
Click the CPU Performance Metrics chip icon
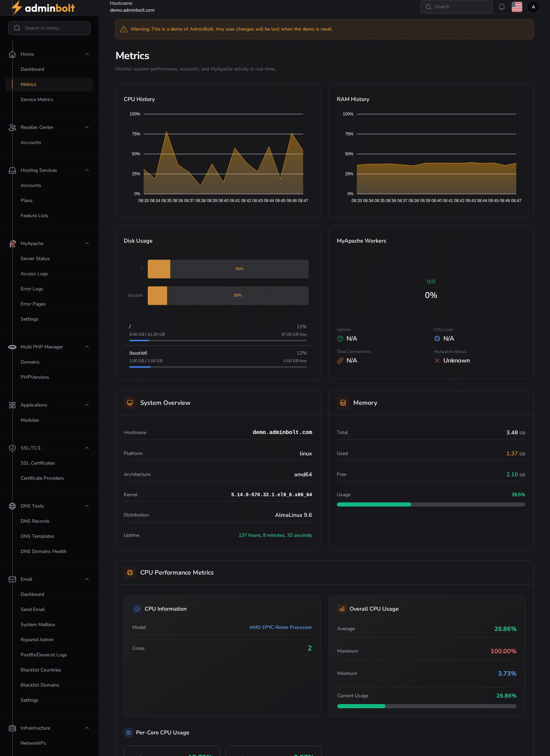pos(130,572)
